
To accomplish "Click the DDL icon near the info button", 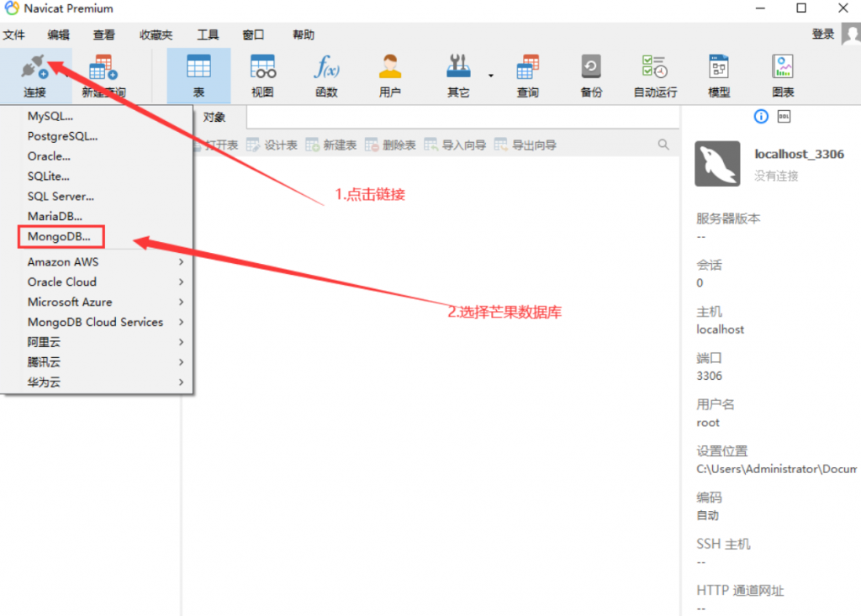I will pos(784,116).
